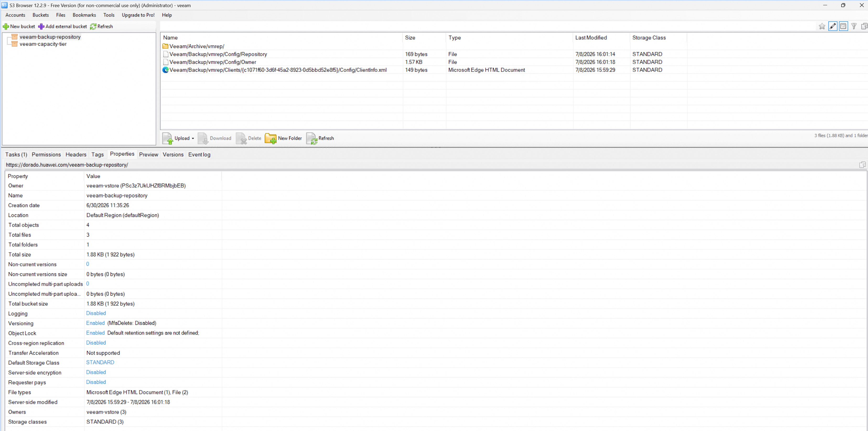This screenshot has width=868, height=431.
Task: Click the copy icon right of the funnel
Action: (864, 26)
